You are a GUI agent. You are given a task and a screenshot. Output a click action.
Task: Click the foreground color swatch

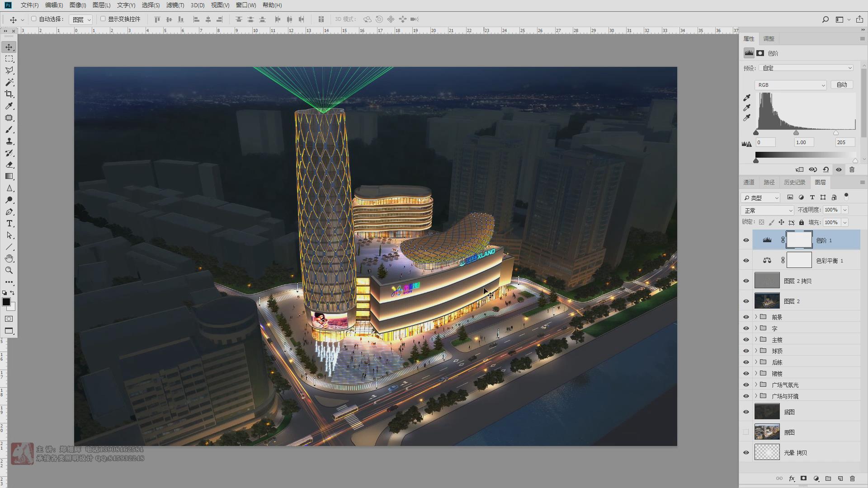click(x=6, y=302)
